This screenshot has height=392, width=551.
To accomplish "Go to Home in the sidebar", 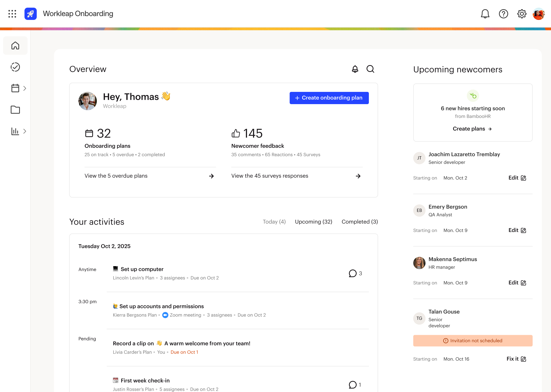I will pyautogui.click(x=15, y=46).
